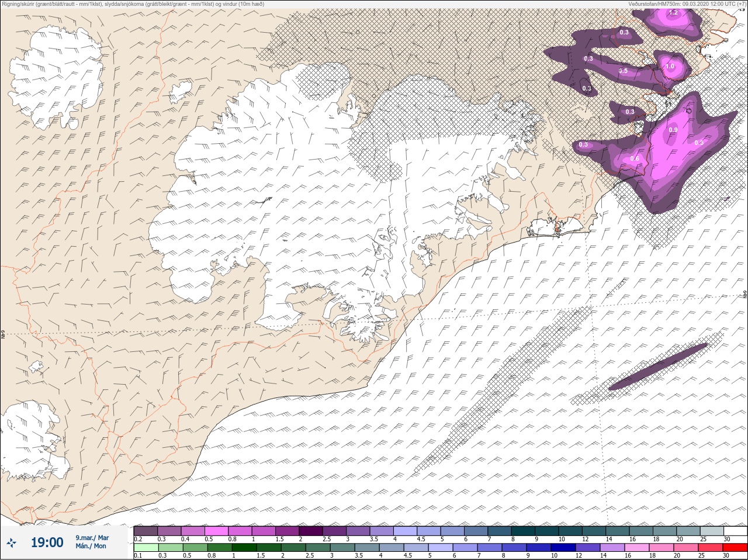748x560 pixels.
Task: Click the '9.mar./ Mar' date label
Action: [x=92, y=537]
